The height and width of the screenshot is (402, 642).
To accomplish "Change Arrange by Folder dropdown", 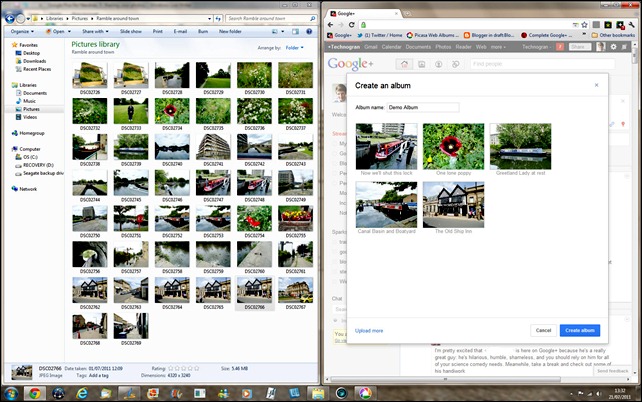I will pyautogui.click(x=295, y=47).
